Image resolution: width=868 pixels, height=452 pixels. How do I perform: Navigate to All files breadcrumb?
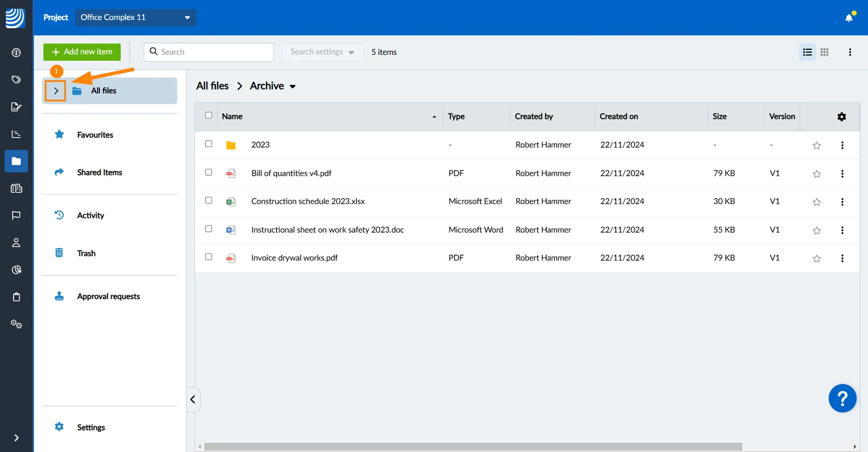[x=212, y=86]
